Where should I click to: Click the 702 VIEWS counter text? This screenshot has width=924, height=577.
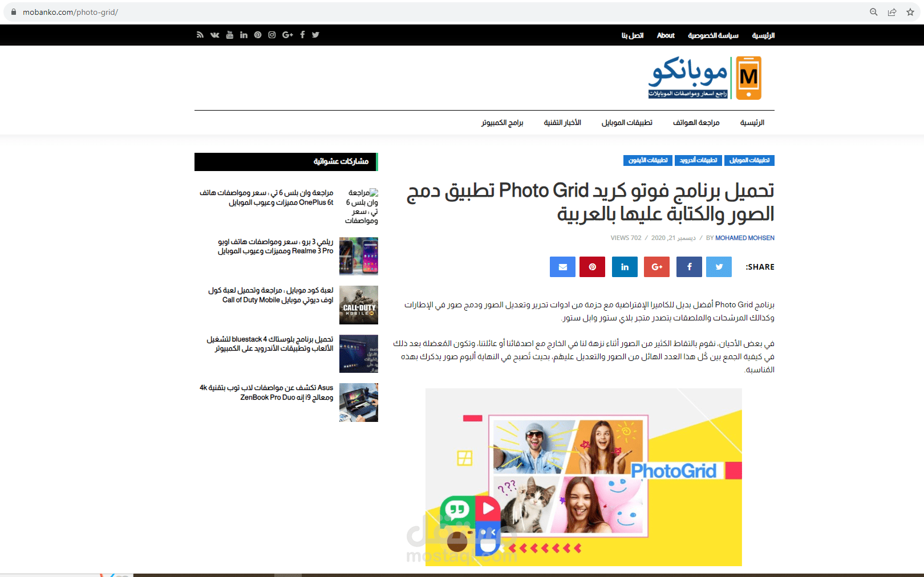click(626, 238)
